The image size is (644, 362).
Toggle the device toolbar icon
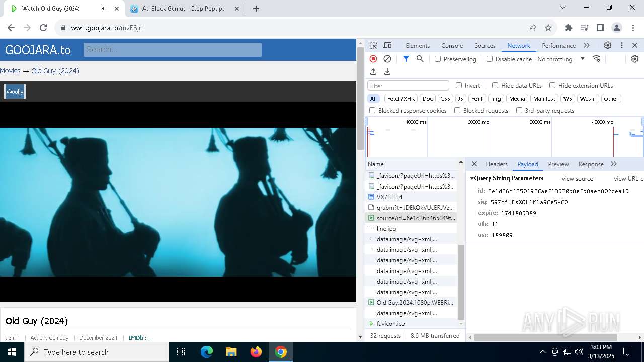point(387,45)
